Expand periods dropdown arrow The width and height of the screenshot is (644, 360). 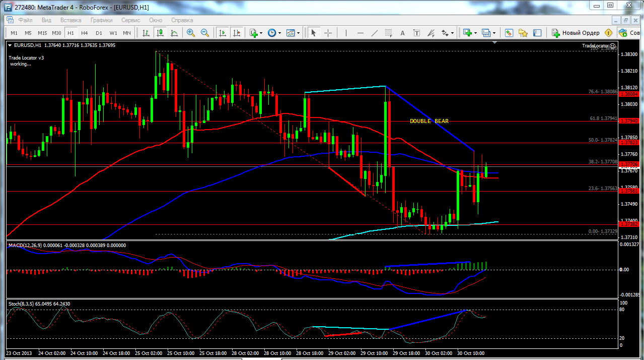(279, 33)
